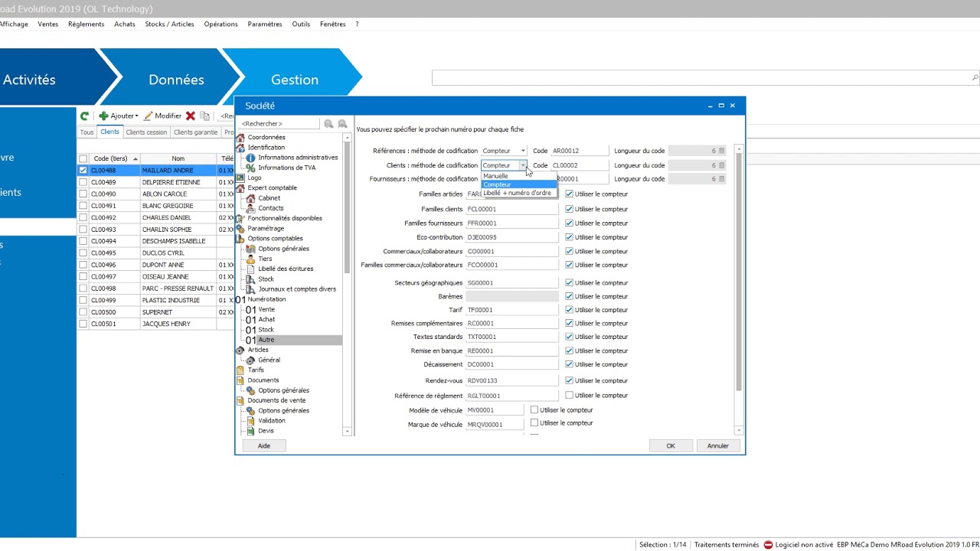
Task: Open the Paramètres menu
Action: [265, 24]
